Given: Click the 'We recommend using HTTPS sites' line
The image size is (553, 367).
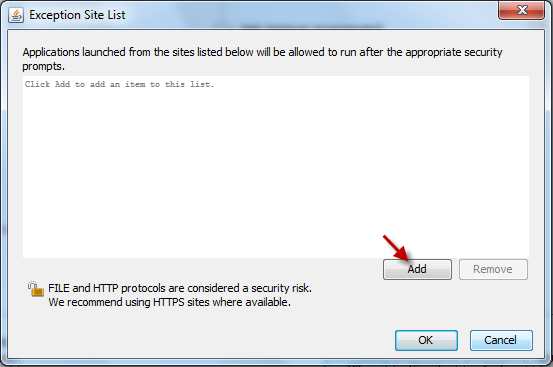Looking at the screenshot, I should pos(169,302).
